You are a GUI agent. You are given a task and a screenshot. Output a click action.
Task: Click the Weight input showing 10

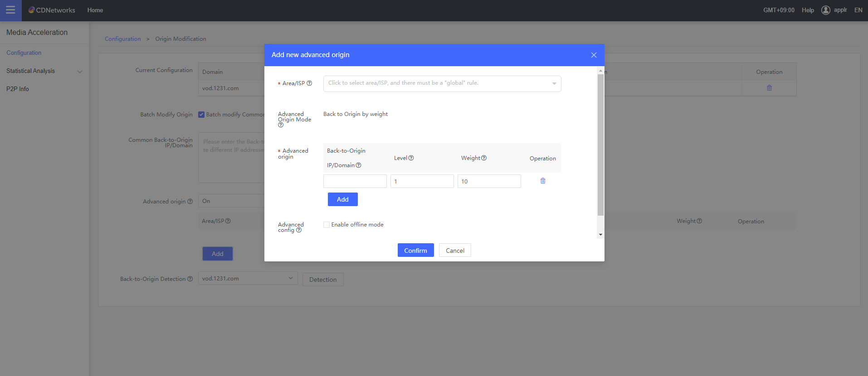489,181
